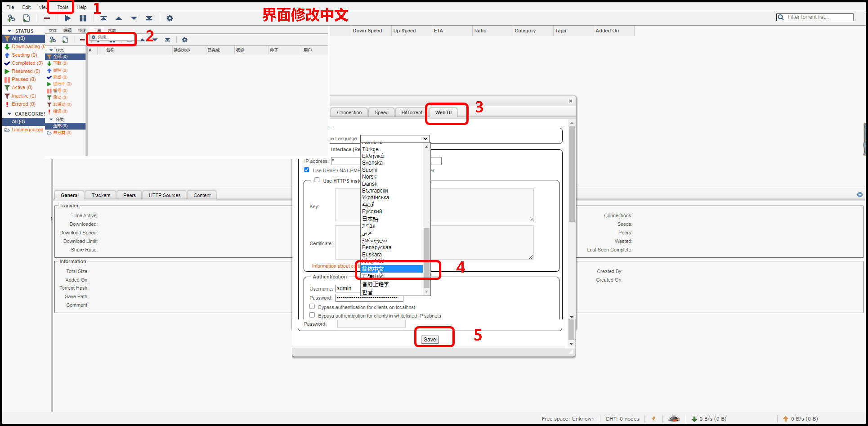This screenshot has width=868, height=426.
Task: Filter by Active (0) status
Action: point(18,87)
